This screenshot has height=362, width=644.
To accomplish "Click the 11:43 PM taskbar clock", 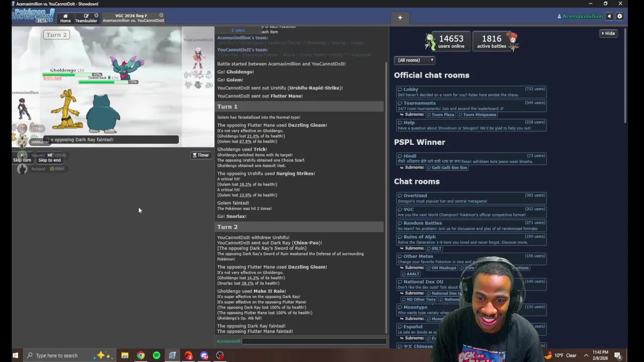I will click(x=600, y=355).
